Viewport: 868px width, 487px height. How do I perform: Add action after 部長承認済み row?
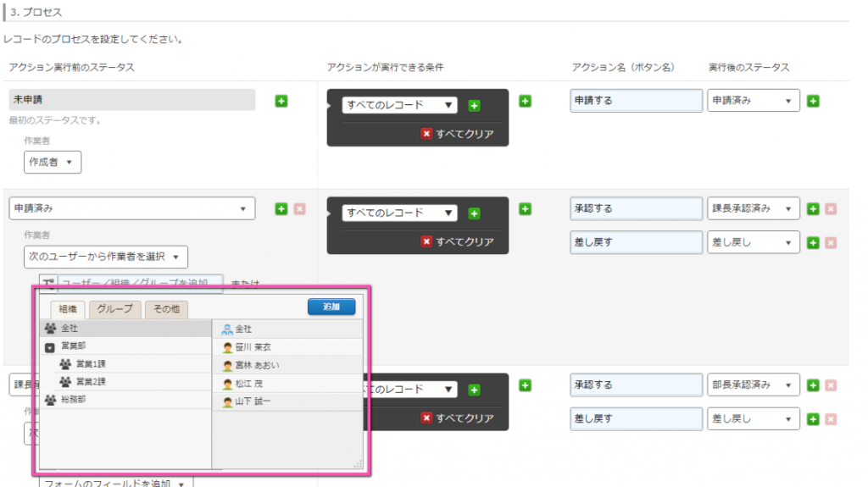click(813, 385)
